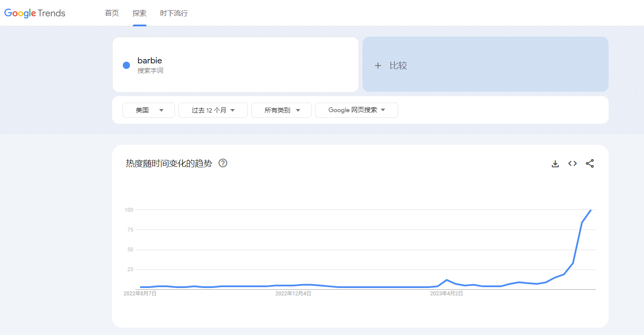Open help icon beside 热度随时间变化的趋势

click(223, 163)
